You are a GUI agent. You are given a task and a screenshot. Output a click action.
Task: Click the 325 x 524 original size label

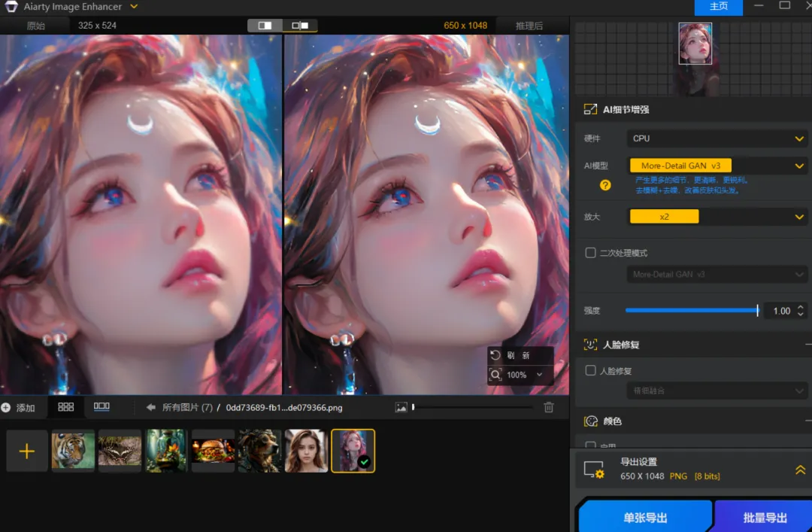[97, 26]
